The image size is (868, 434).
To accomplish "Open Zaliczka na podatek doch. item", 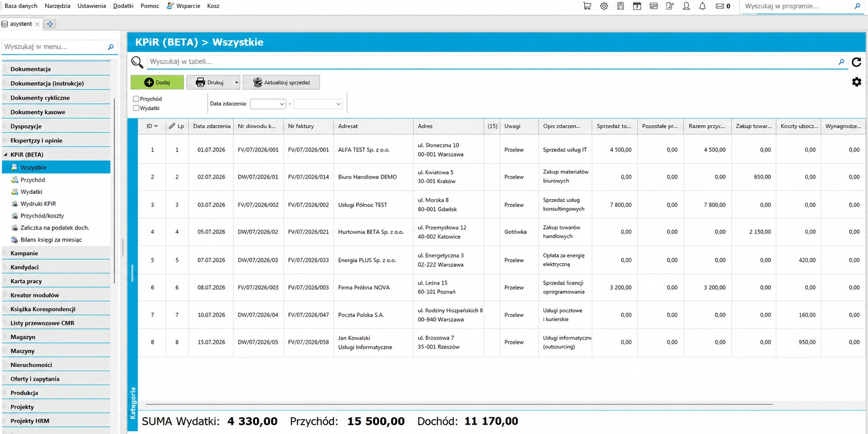I will 55,228.
